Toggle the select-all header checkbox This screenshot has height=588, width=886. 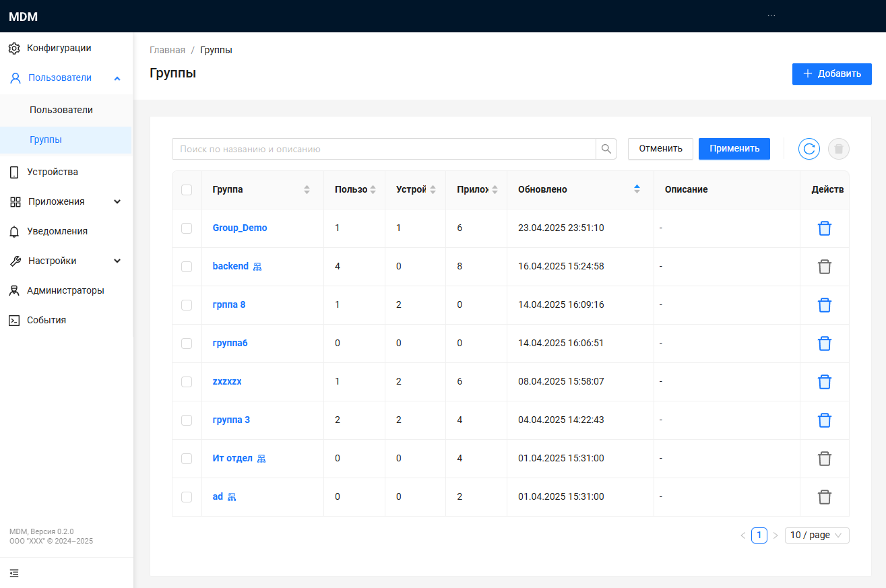pyautogui.click(x=187, y=190)
